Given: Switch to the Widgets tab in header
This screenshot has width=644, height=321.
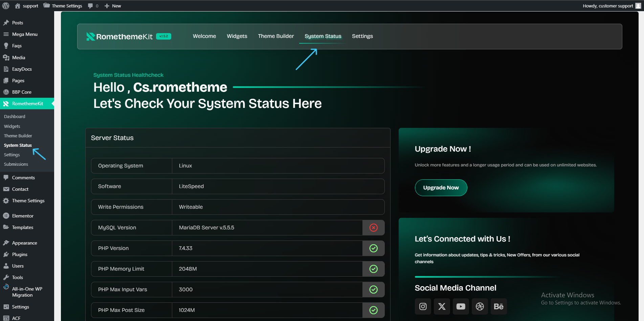Looking at the screenshot, I should (x=237, y=36).
